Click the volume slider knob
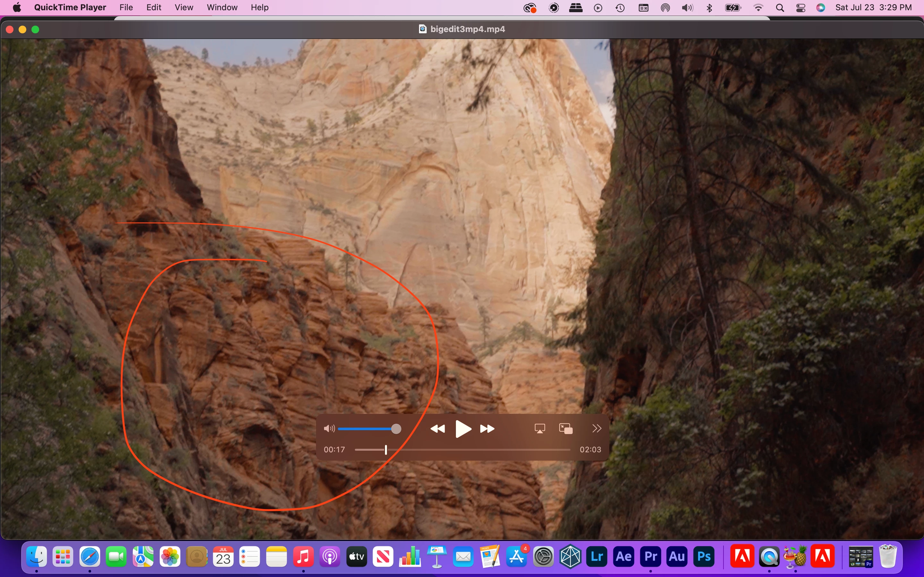The height and width of the screenshot is (577, 924). point(396,429)
